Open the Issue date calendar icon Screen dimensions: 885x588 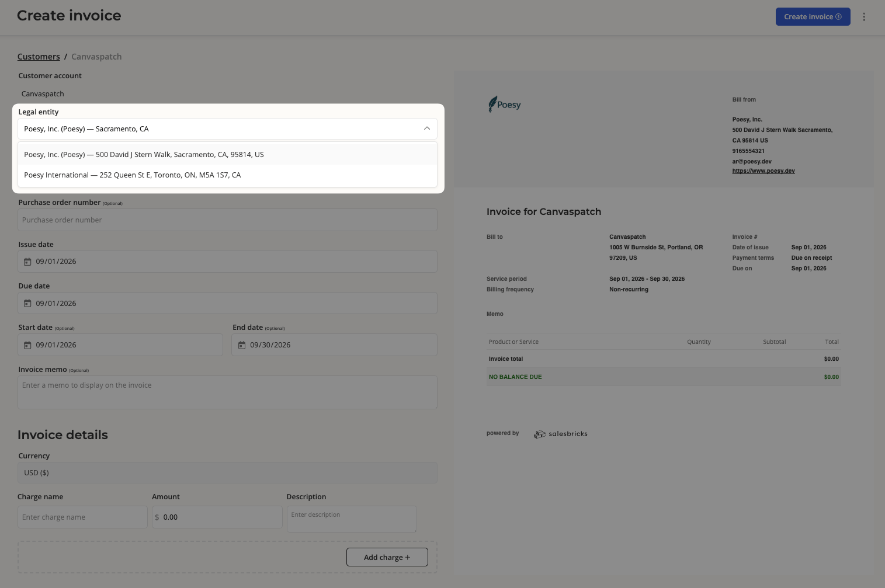pyautogui.click(x=27, y=262)
